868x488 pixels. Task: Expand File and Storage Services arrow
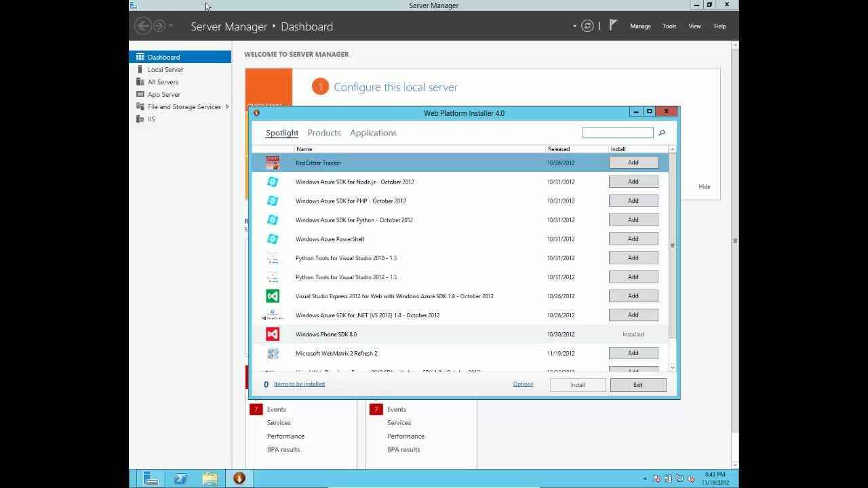[x=227, y=106]
